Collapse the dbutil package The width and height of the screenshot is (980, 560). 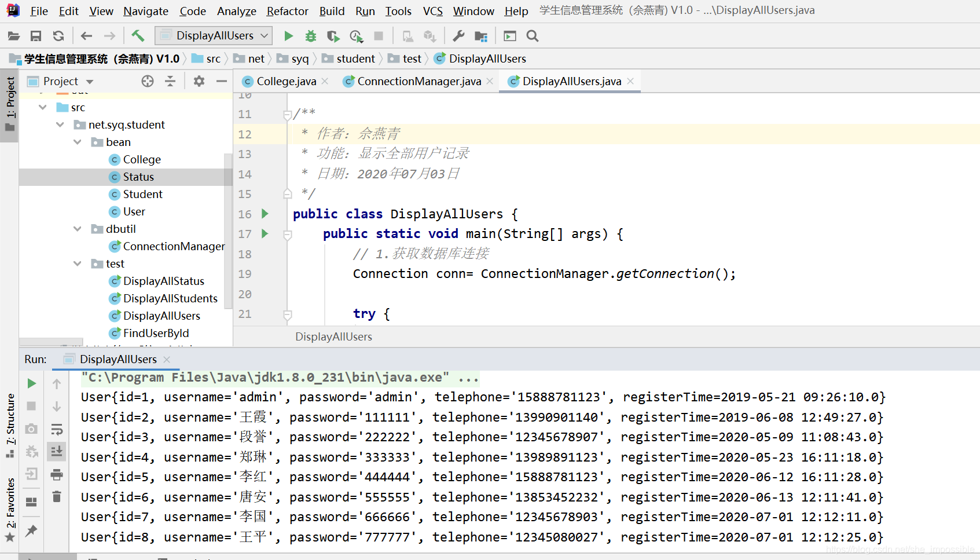click(78, 229)
